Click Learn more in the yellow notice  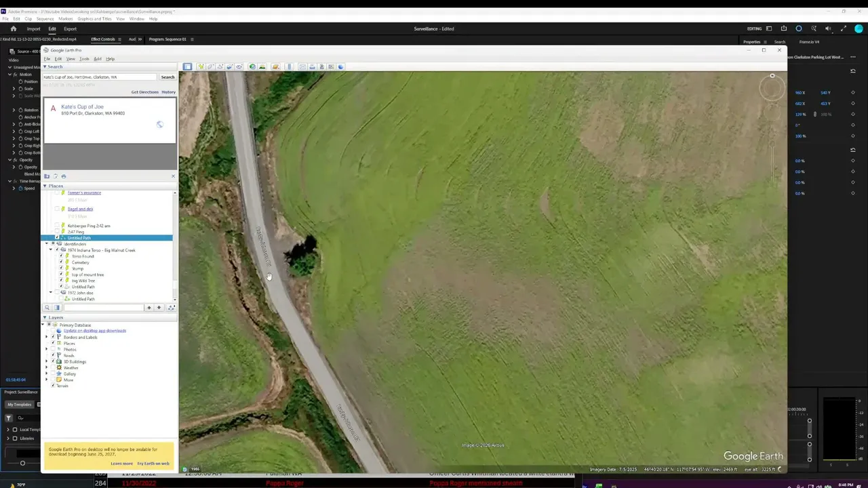[x=122, y=464]
